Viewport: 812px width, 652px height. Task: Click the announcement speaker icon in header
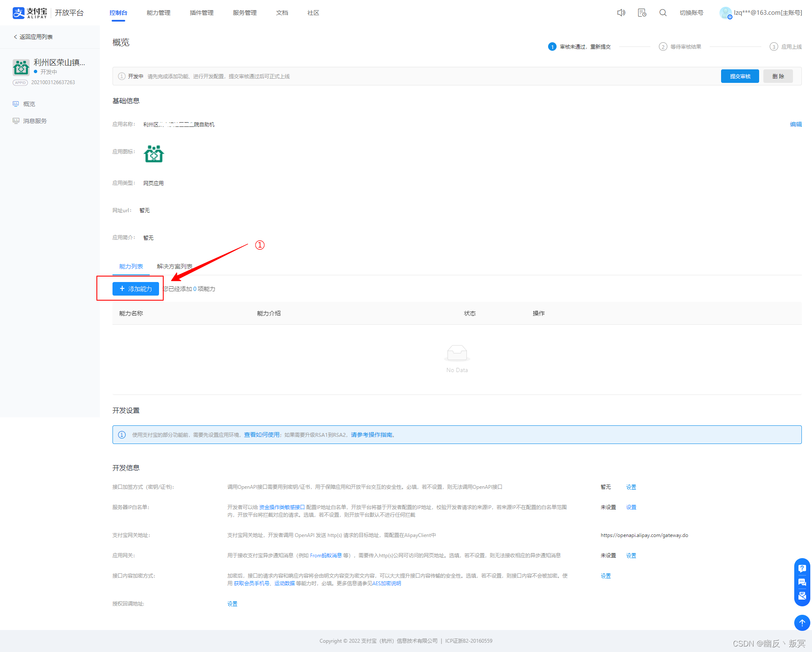(x=621, y=13)
